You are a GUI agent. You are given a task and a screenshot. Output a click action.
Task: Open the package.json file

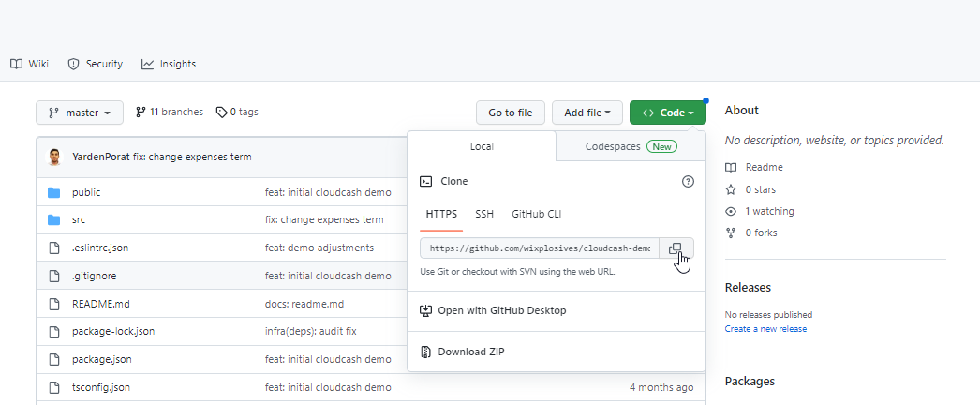tap(102, 359)
